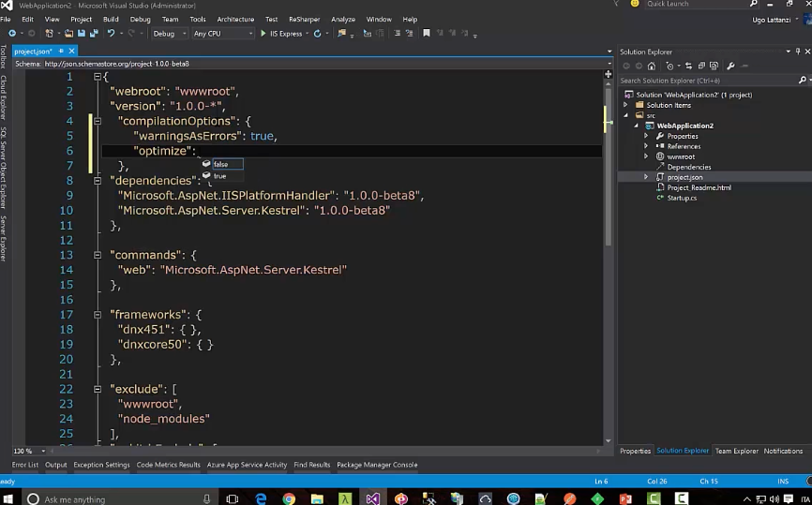812x505 pixels.
Task: Open the File menu
Action: (6, 19)
